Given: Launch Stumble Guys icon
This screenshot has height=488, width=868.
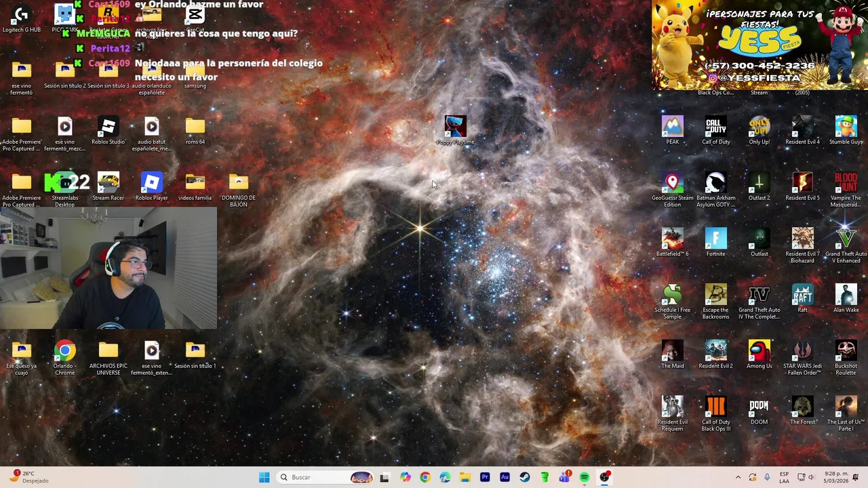Looking at the screenshot, I should pos(846,131).
